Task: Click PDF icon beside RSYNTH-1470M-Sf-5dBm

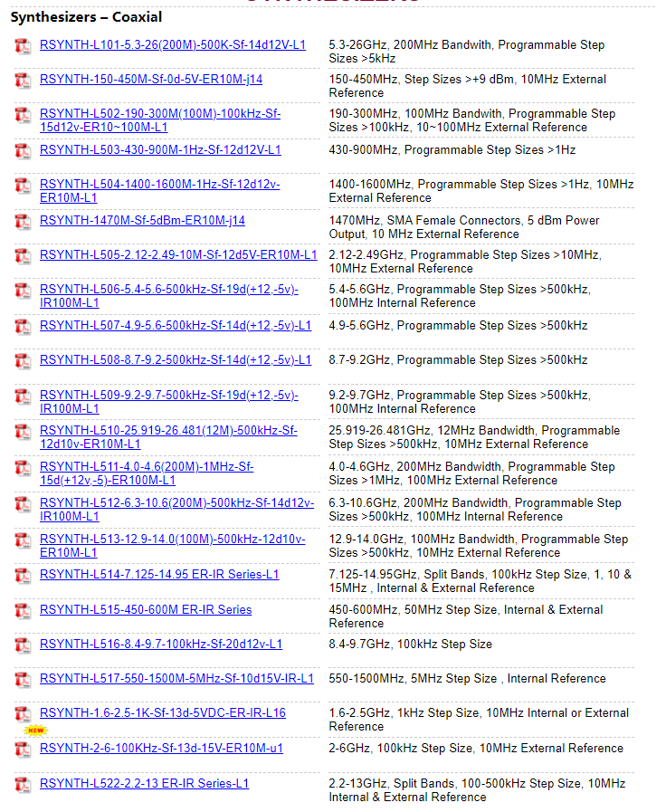Action: [x=23, y=223]
